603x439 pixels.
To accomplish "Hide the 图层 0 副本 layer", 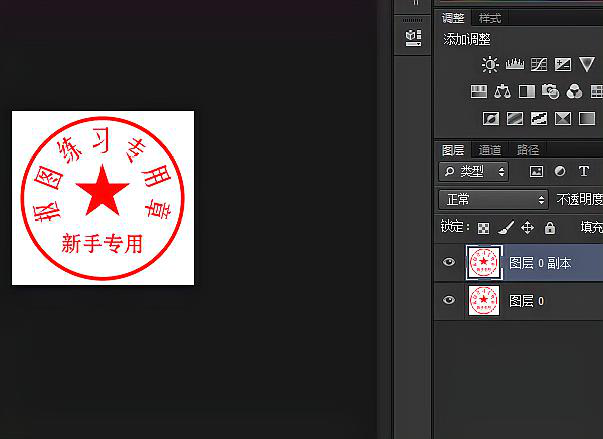I will (449, 262).
